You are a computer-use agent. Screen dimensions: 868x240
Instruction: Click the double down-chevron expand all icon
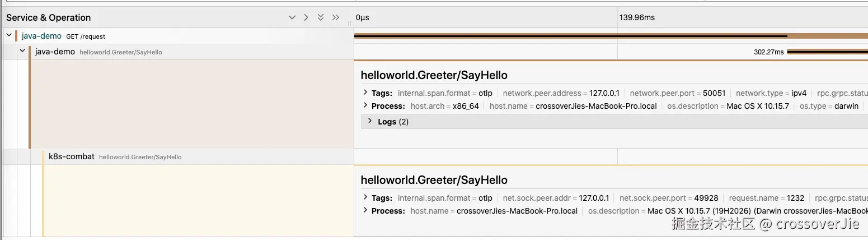pyautogui.click(x=321, y=17)
